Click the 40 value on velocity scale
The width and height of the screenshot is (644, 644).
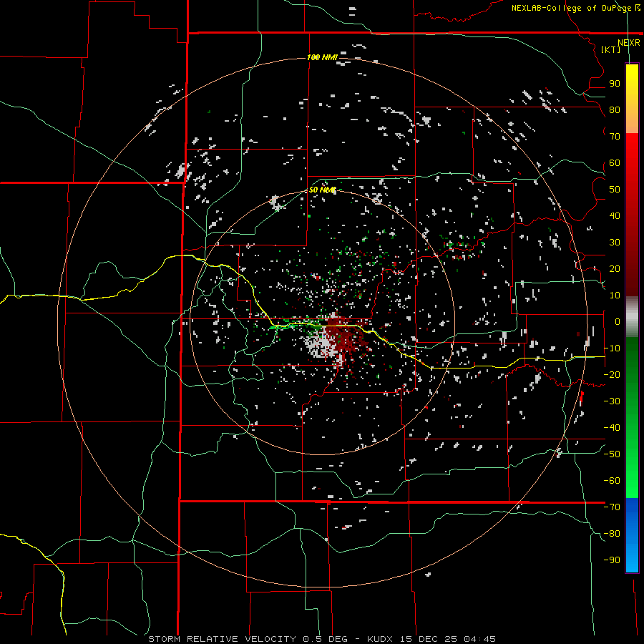615,216
